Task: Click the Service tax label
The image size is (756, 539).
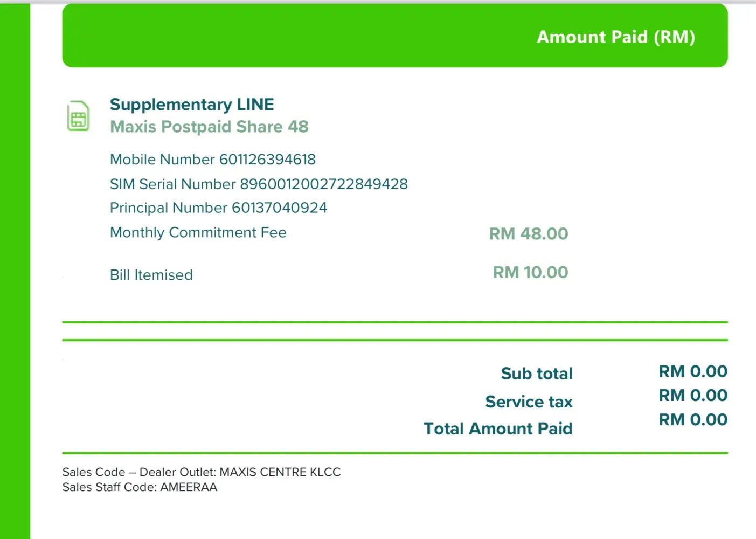Action: click(x=529, y=402)
